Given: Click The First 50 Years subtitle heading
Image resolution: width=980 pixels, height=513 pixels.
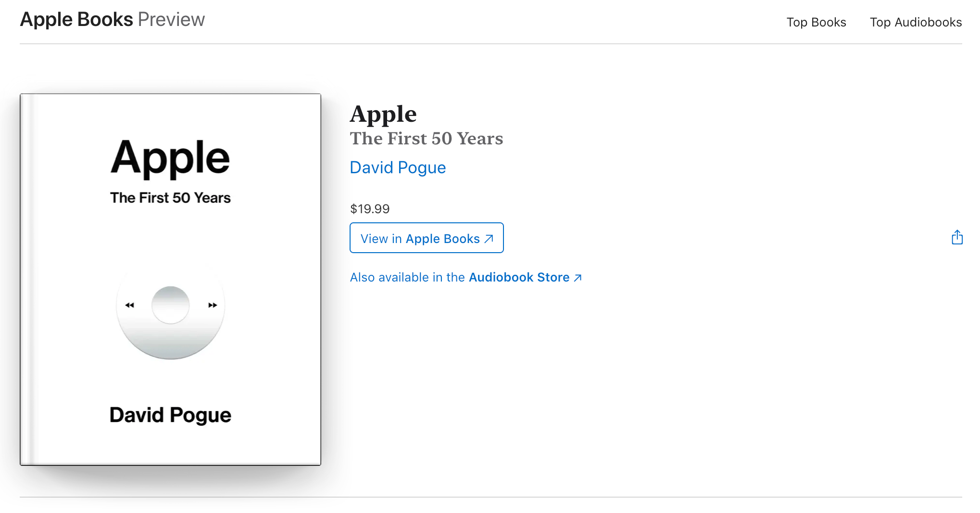Looking at the screenshot, I should [x=426, y=139].
